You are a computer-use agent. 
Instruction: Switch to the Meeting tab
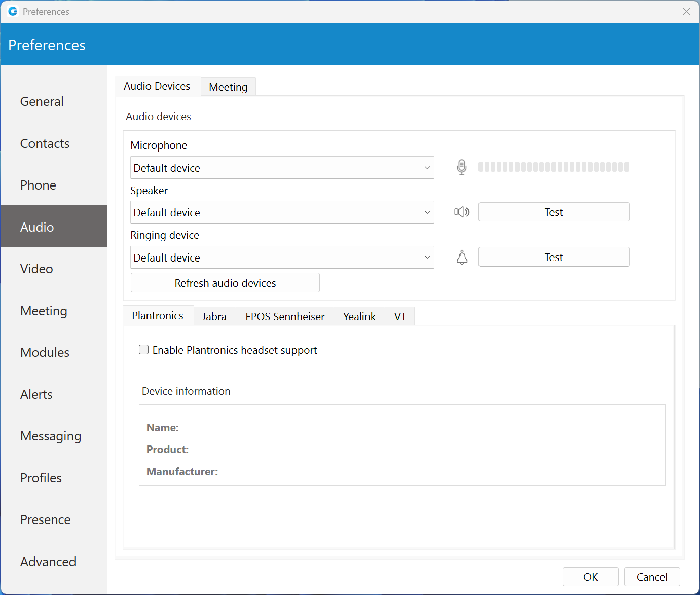click(x=228, y=86)
